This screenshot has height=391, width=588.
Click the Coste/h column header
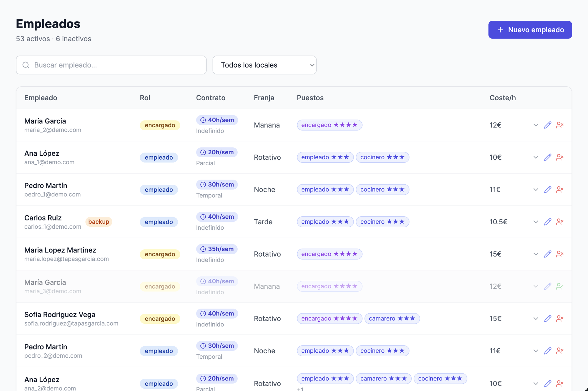[502, 98]
